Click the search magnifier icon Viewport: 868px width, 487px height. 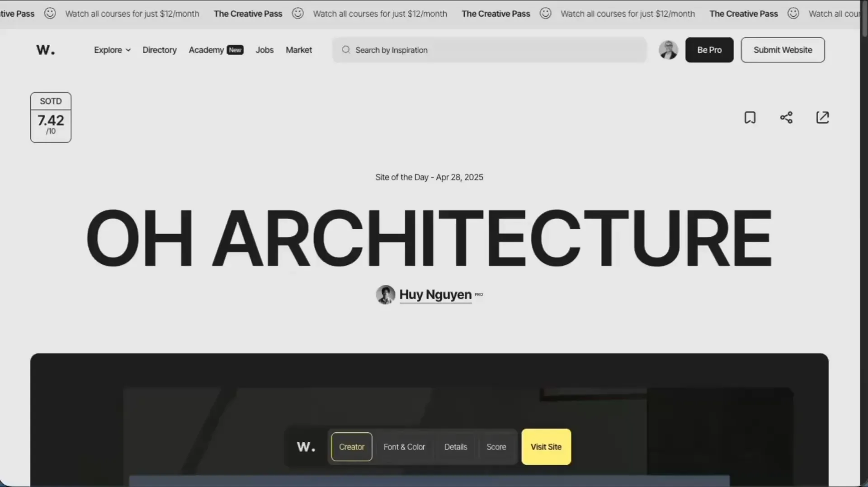point(346,50)
